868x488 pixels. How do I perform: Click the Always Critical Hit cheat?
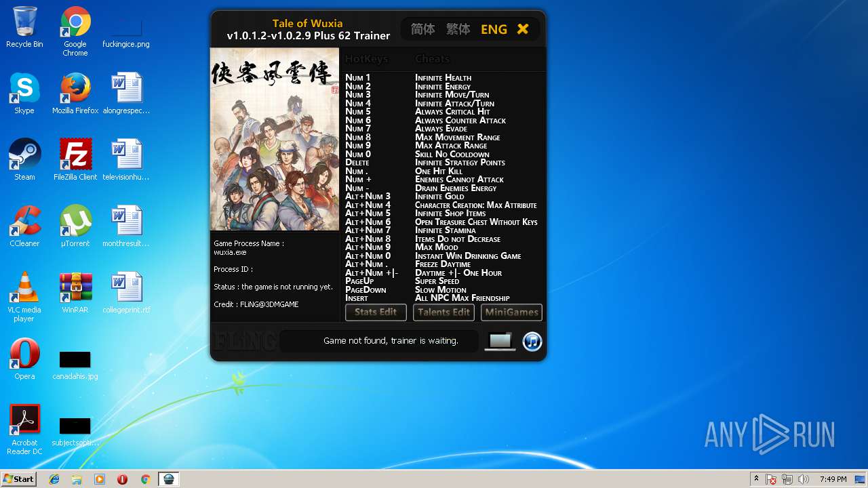coord(452,112)
